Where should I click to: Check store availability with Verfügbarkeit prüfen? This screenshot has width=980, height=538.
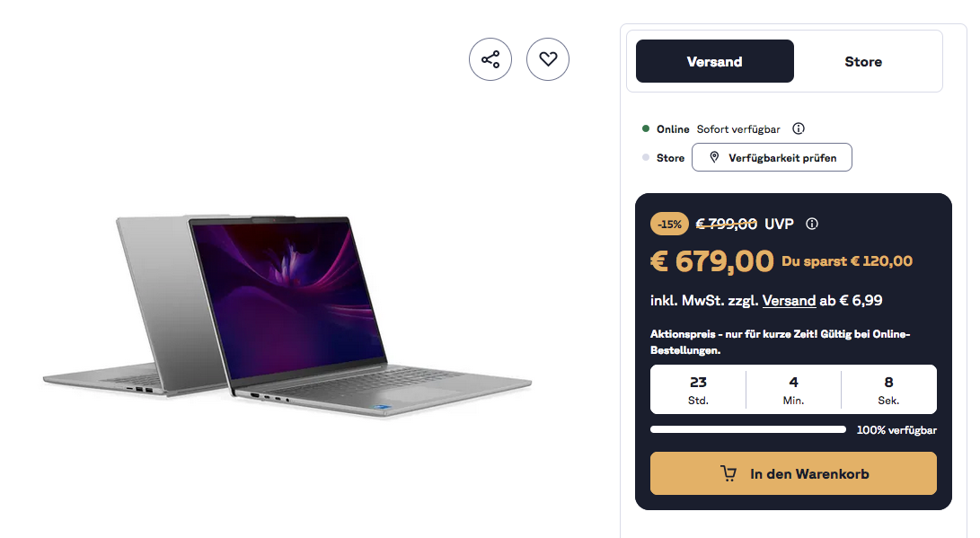[x=772, y=157]
